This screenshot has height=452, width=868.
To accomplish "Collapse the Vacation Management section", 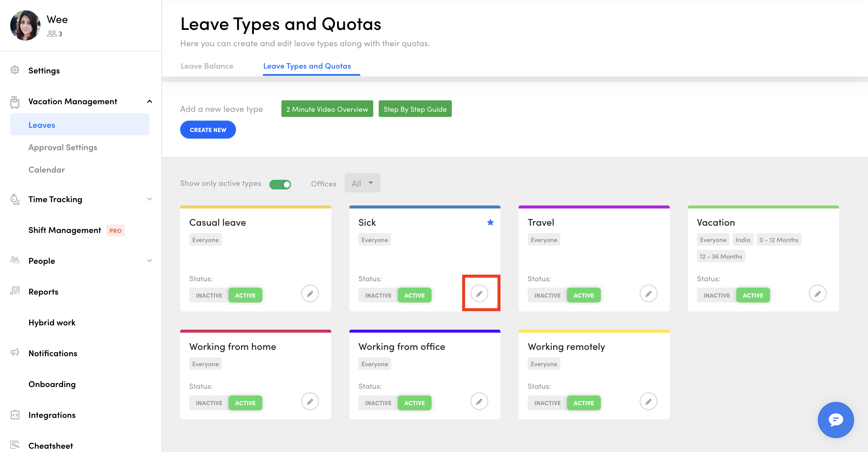I will click(x=149, y=102).
